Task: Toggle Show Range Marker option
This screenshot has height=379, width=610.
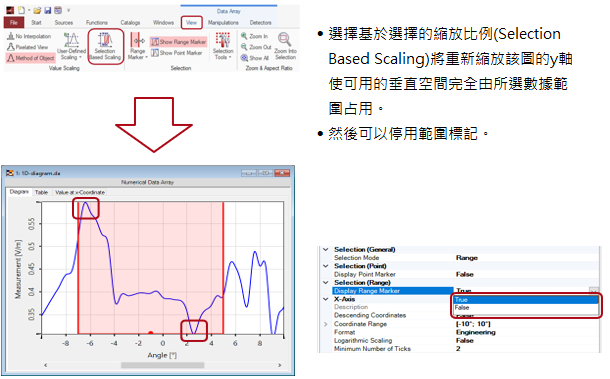Action: coord(179,42)
